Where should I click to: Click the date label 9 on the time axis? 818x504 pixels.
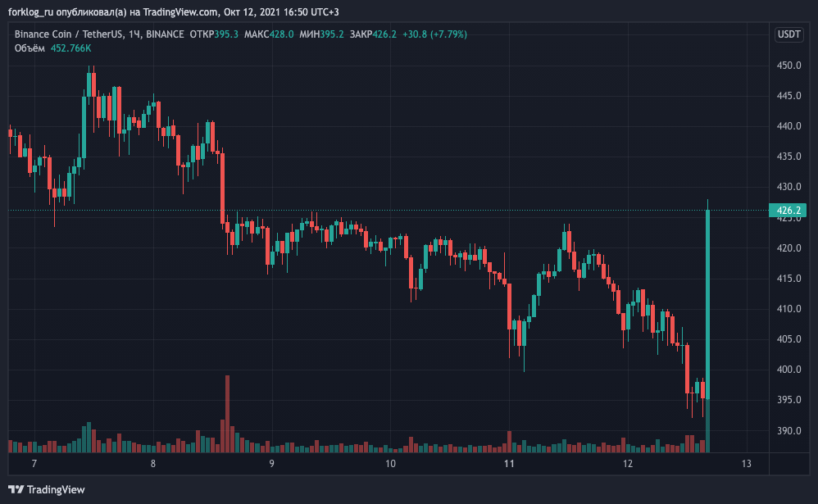pos(272,463)
